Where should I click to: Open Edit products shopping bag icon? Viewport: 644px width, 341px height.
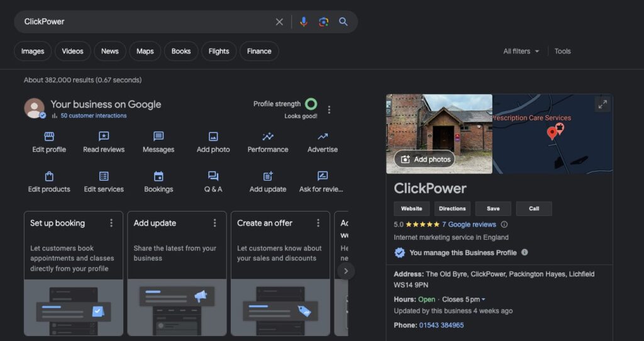pyautogui.click(x=49, y=176)
